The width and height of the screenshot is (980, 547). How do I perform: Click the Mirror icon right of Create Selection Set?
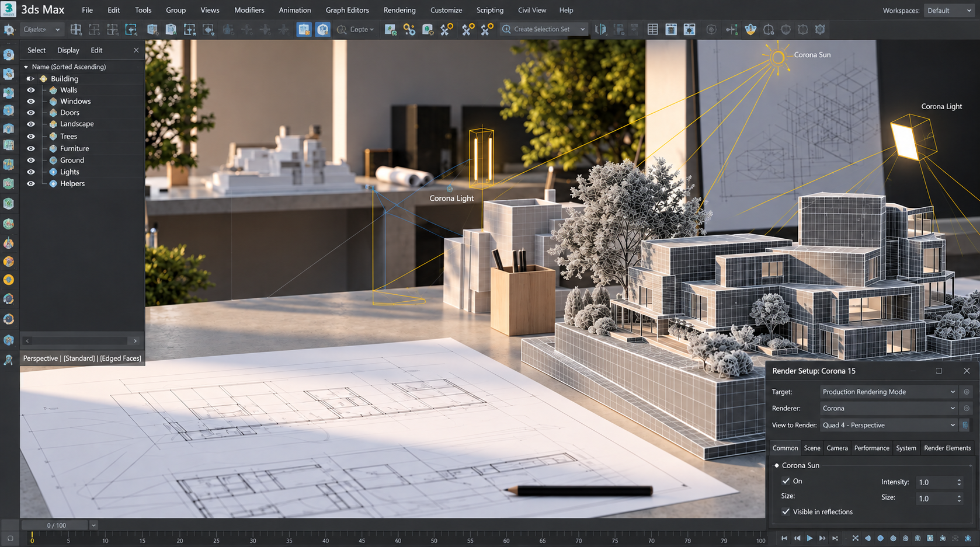[x=600, y=29]
